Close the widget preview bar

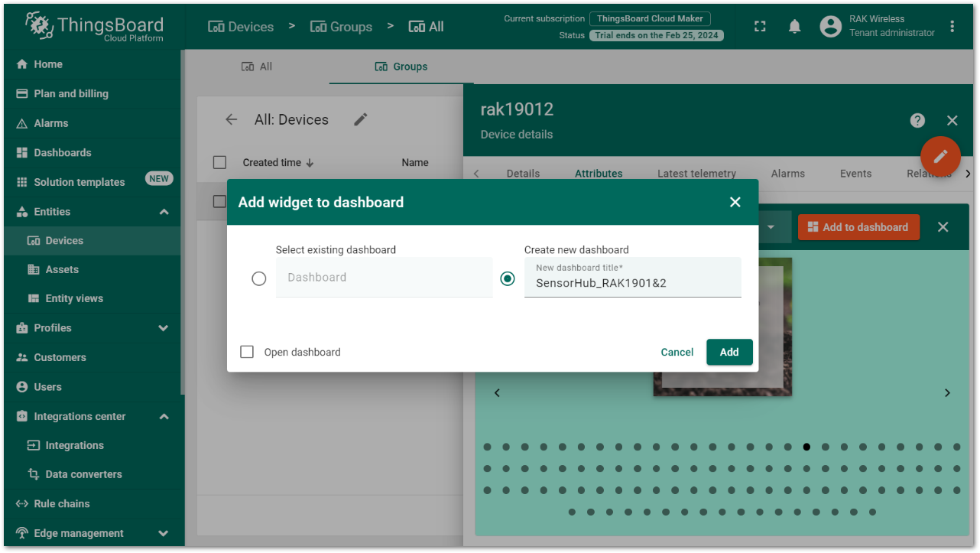click(943, 227)
